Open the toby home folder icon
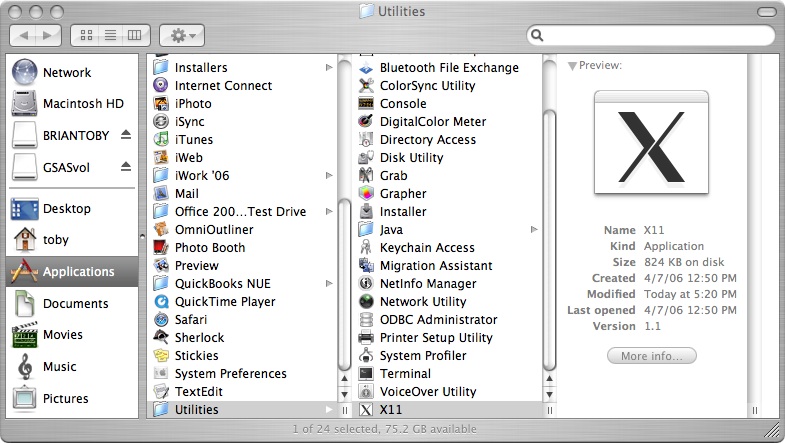Screen dimensions: 785x443 [25, 239]
